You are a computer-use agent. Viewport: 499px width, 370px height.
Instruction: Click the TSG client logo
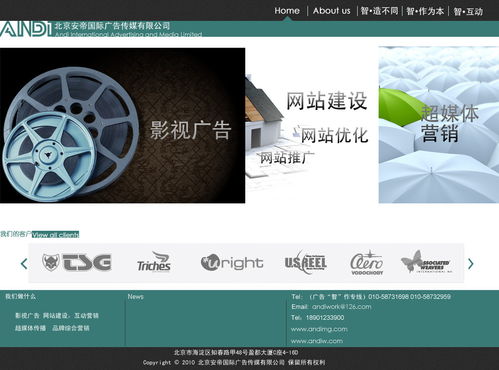pyautogui.click(x=77, y=262)
